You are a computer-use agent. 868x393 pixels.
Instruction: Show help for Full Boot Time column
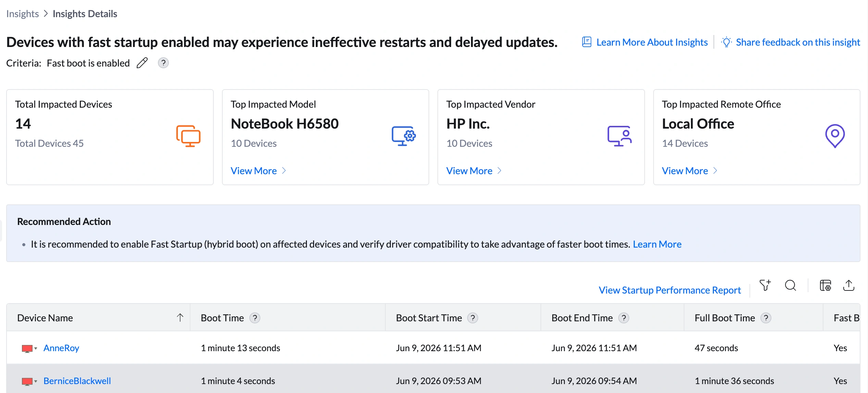pos(766,318)
